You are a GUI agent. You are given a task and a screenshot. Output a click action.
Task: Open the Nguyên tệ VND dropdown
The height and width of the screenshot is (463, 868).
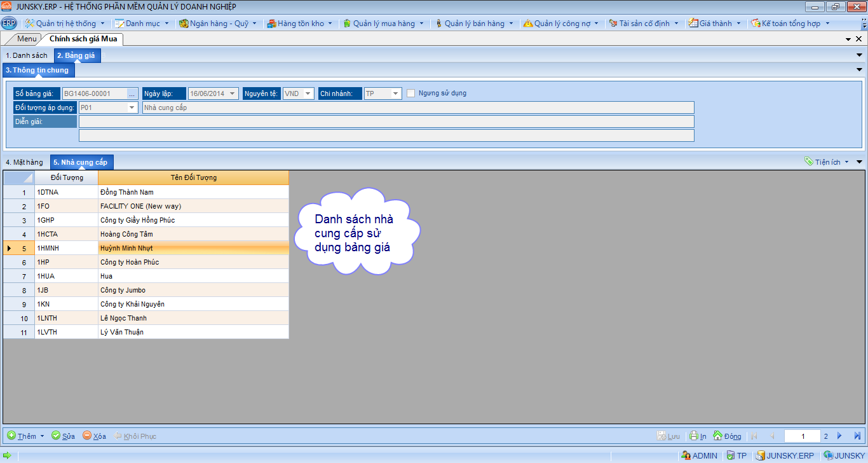308,93
